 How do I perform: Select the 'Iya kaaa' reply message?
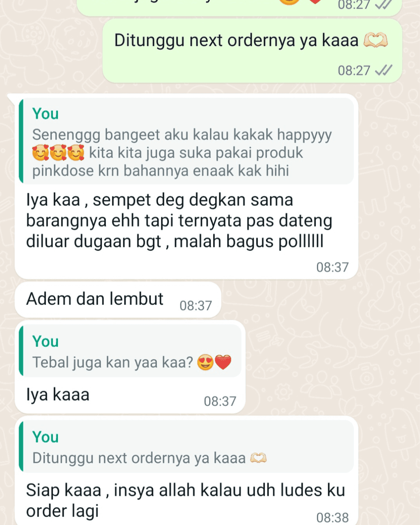[x=130, y=367]
